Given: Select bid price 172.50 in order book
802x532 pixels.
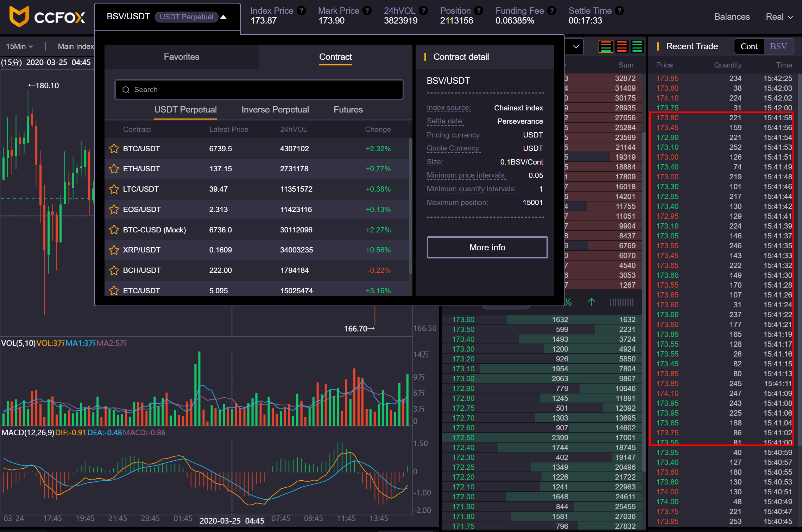Looking at the screenshot, I should [463, 438].
